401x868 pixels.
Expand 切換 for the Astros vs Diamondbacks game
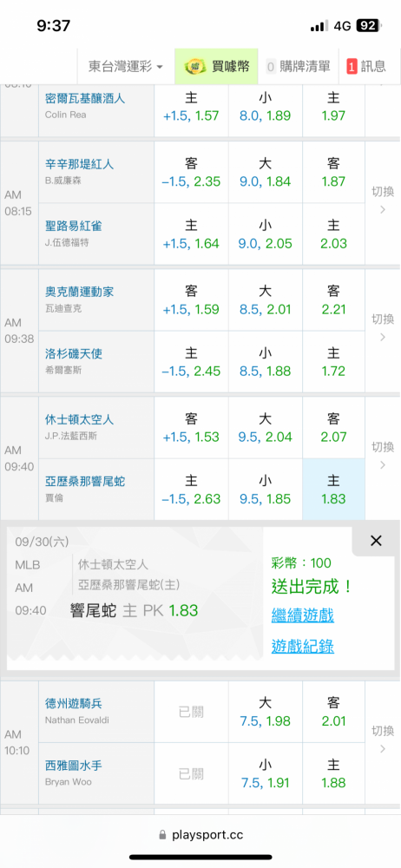(x=383, y=456)
